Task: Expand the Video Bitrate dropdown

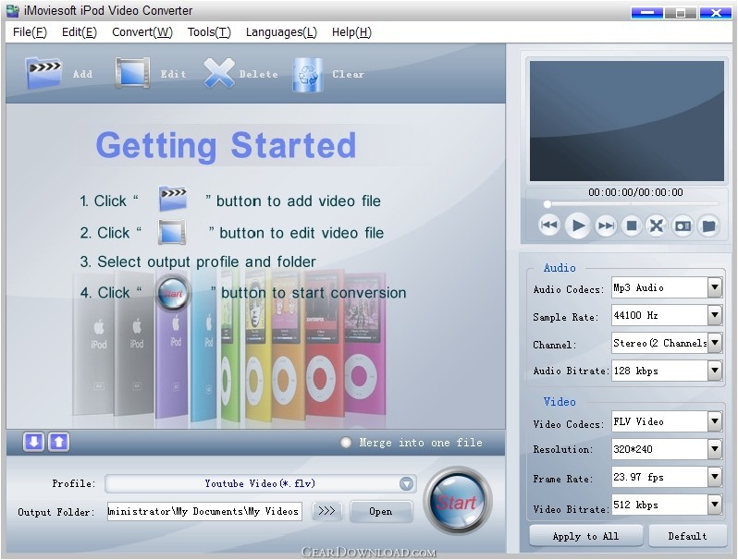Action: [715, 505]
